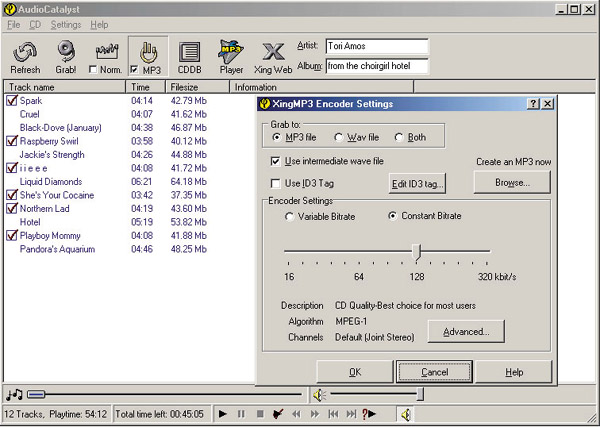
Task: Select the Liquid Diamonds track row
Action: (51, 182)
